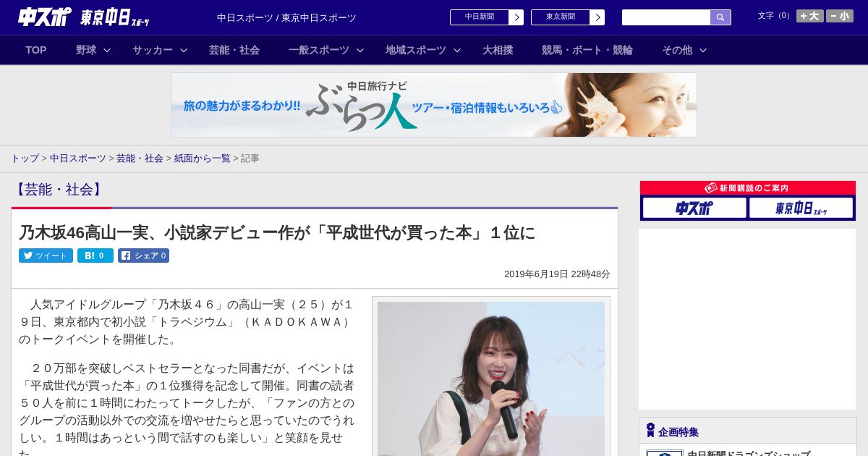This screenshot has width=868, height=456.
Task: Click 中スポ subscription button in sidebar
Action: click(694, 208)
